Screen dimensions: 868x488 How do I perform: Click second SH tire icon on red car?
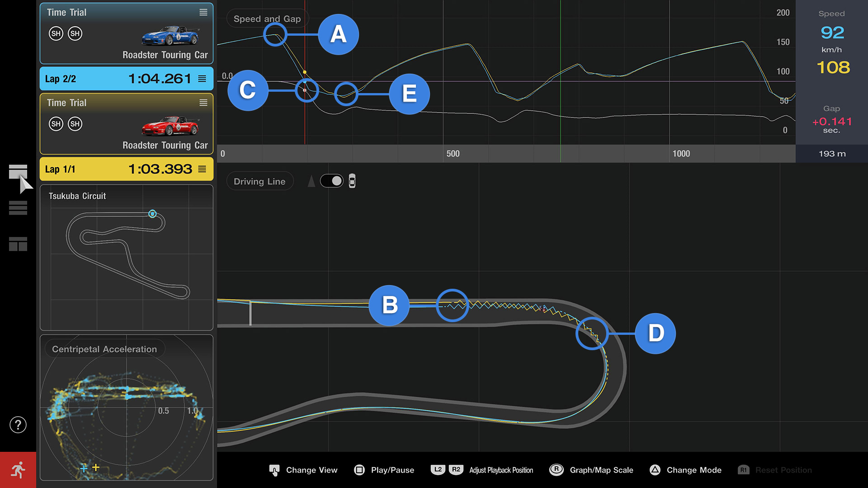pos(75,124)
